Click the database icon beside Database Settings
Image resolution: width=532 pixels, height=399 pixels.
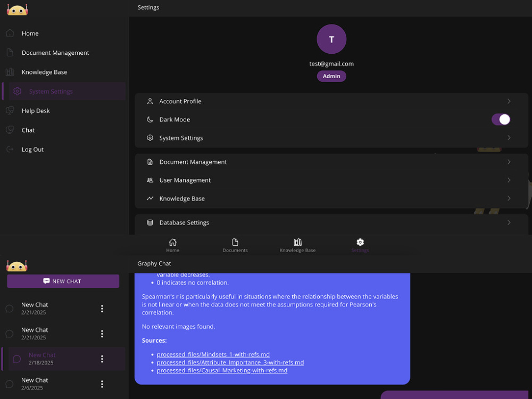tap(150, 222)
